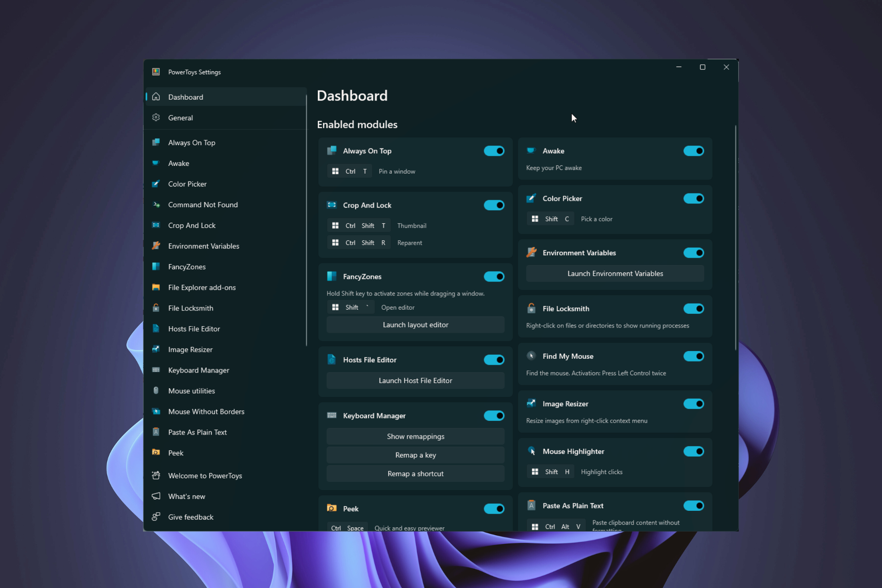Turn off the Mouse Highlighter toggle
The image size is (882, 588).
694,451
